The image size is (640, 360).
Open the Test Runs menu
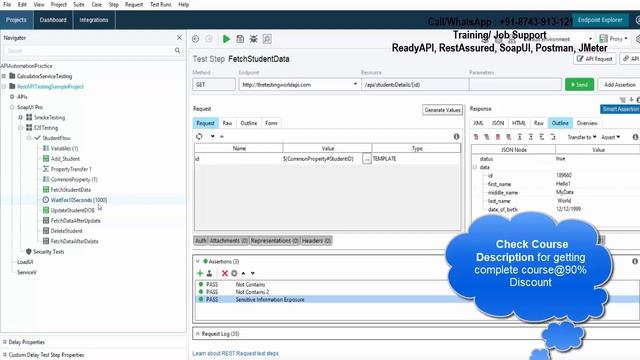click(160, 4)
